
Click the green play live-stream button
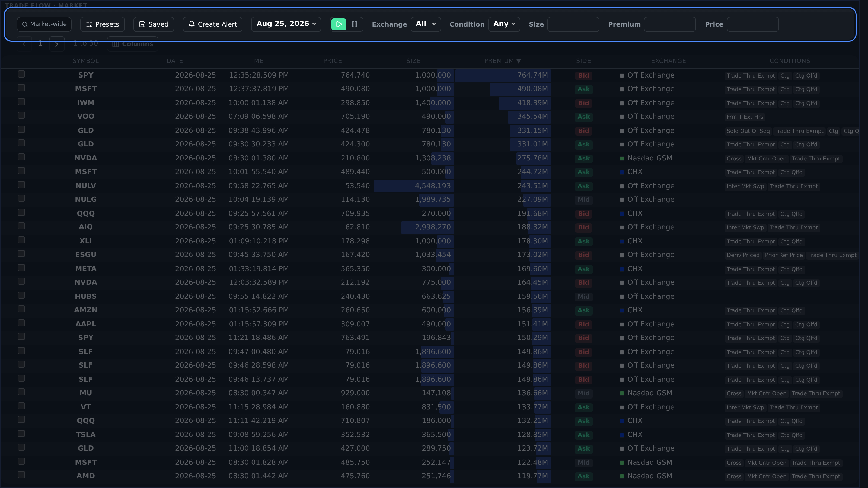coord(339,24)
